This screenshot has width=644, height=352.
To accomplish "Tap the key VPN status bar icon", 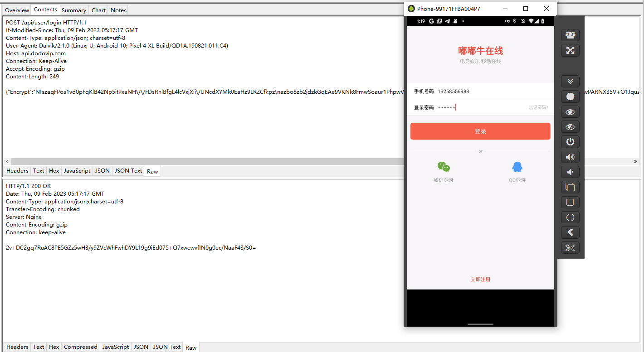I will click(507, 21).
